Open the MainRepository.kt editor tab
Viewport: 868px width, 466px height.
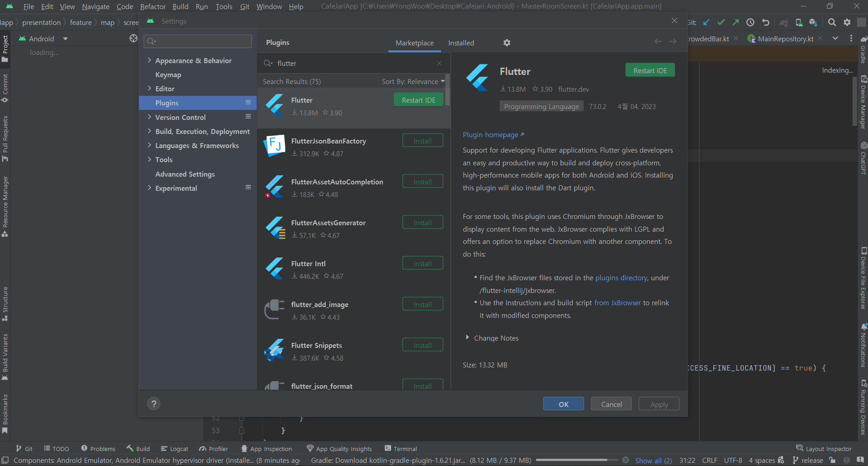click(785, 39)
